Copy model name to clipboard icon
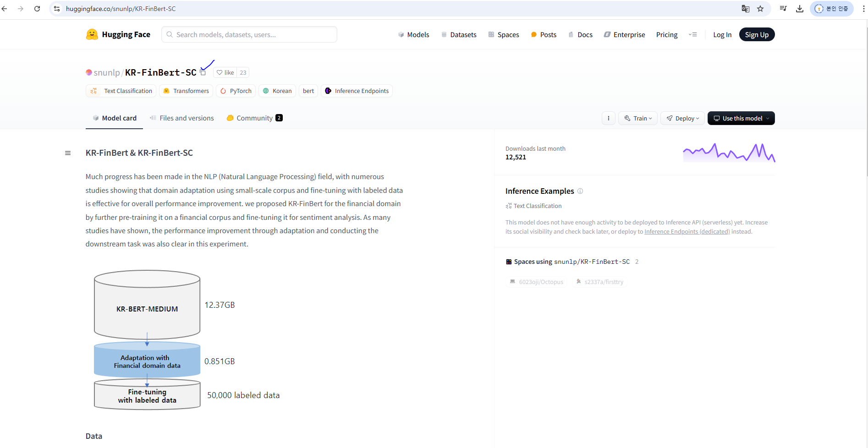The image size is (868, 448). [x=203, y=73]
